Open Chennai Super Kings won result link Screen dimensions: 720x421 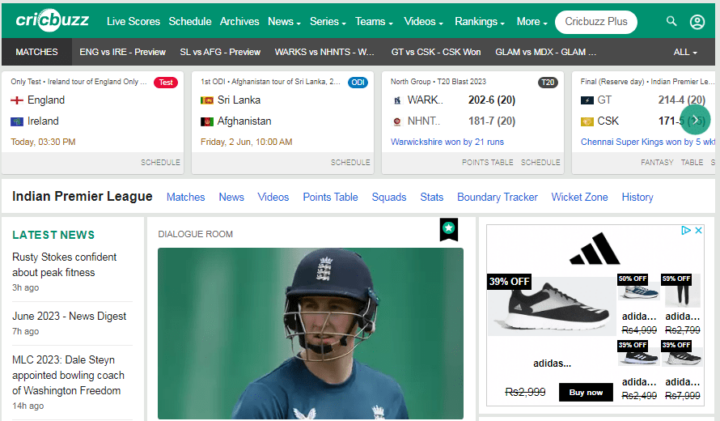tap(647, 142)
